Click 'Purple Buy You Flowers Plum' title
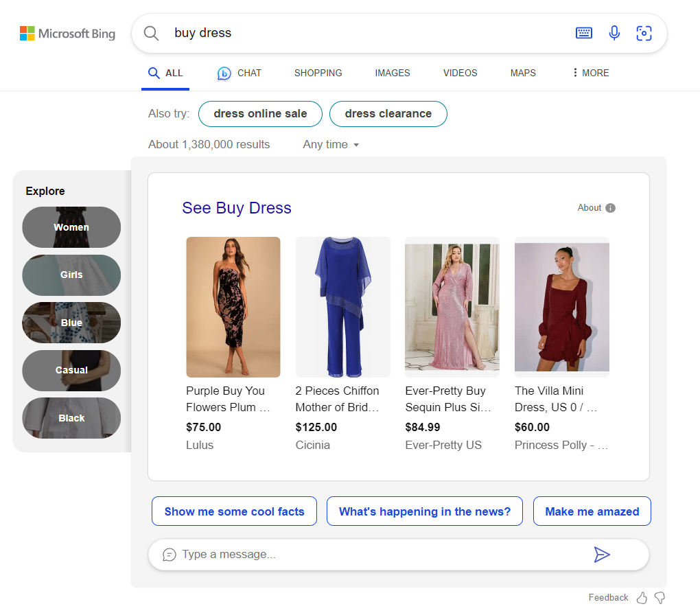Viewport: 700px width, 613px height. coord(228,399)
